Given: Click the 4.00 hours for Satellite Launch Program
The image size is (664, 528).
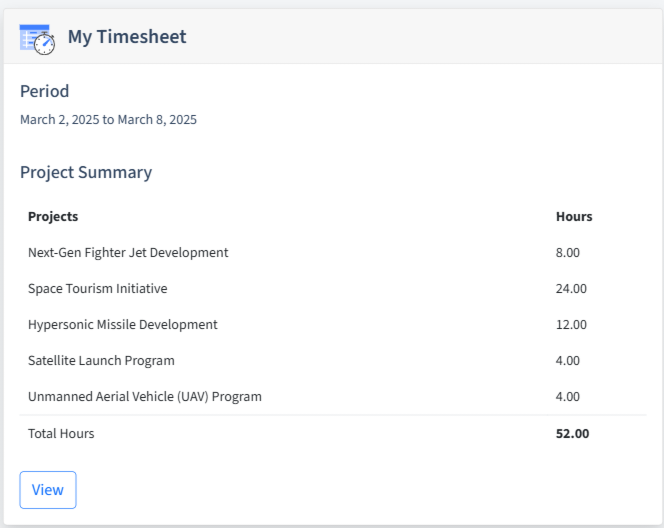Looking at the screenshot, I should (x=568, y=360).
